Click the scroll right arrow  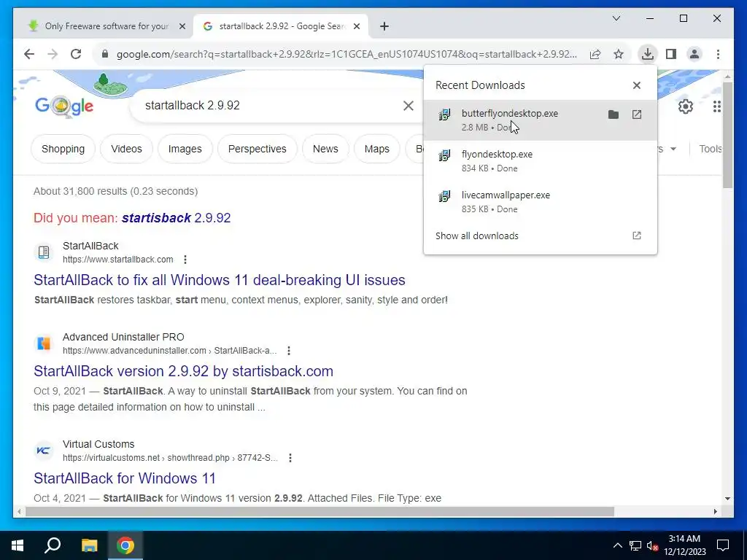pyautogui.click(x=715, y=512)
